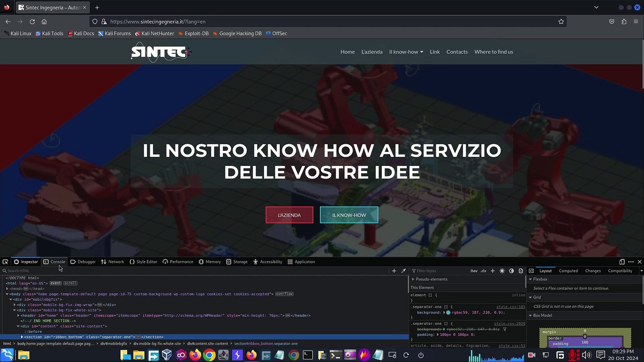Open the Firefox application menu
This screenshot has height=362, width=644.
[x=636, y=22]
